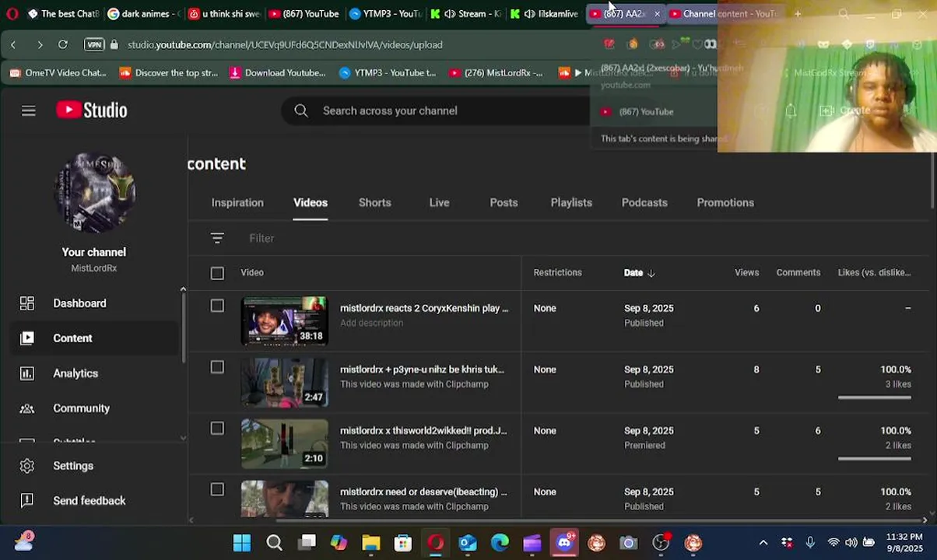Open File Explorer from taskbar
The width and height of the screenshot is (937, 560).
click(370, 543)
